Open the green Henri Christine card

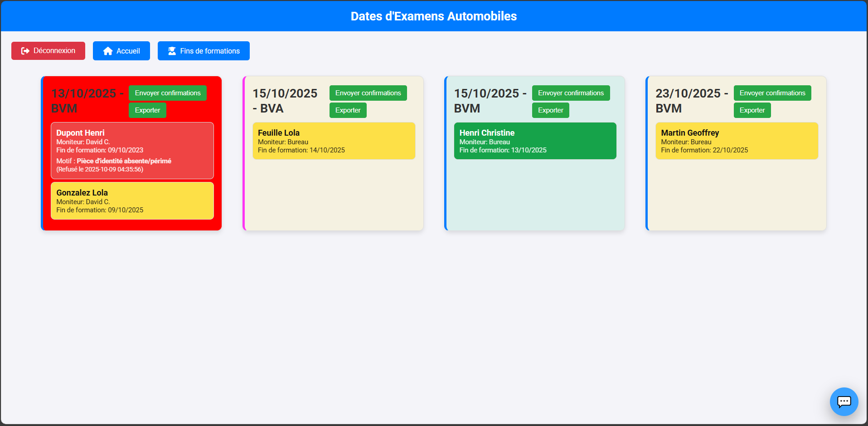[x=535, y=141]
